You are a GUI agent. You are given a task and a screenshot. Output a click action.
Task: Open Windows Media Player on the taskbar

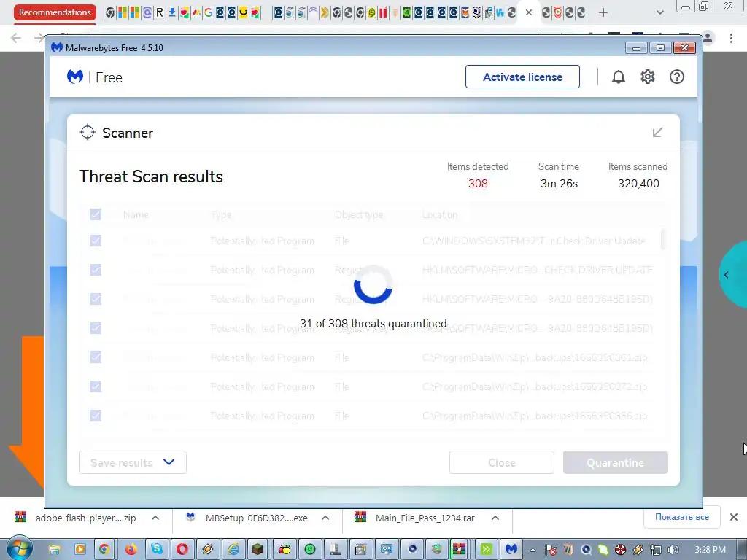point(80,550)
